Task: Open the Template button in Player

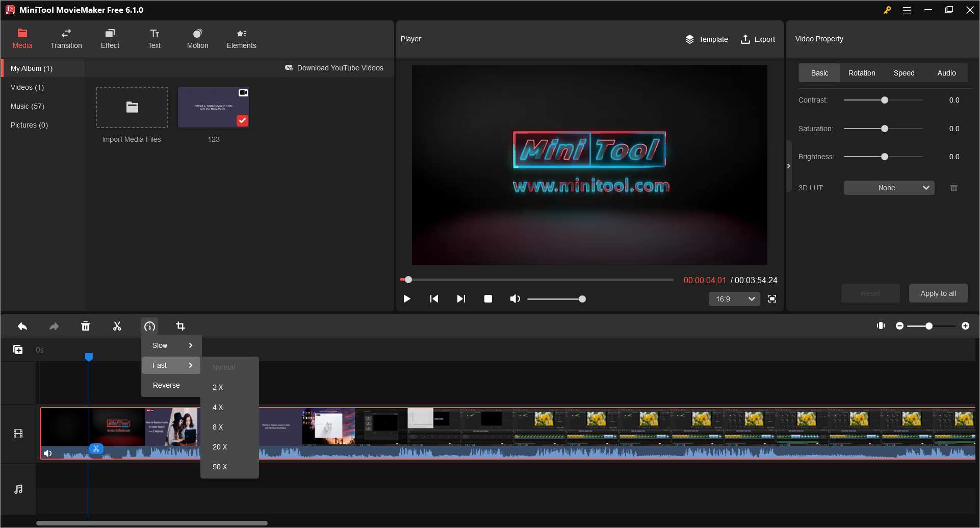Action: tap(707, 39)
